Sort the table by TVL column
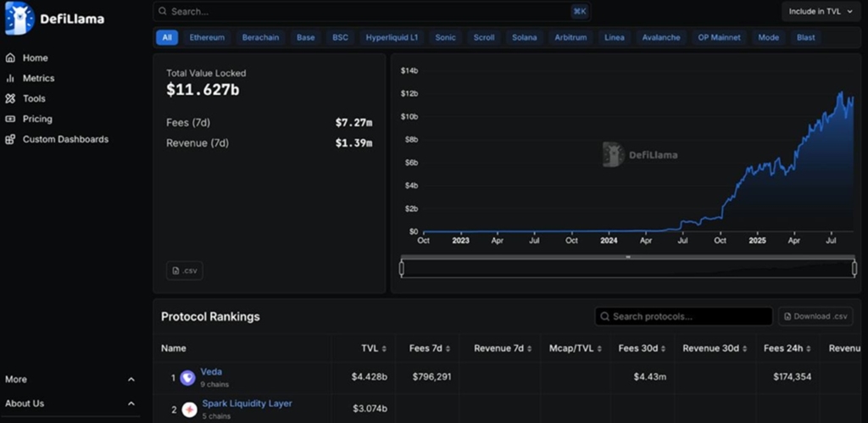The width and height of the screenshot is (868, 423). click(374, 348)
